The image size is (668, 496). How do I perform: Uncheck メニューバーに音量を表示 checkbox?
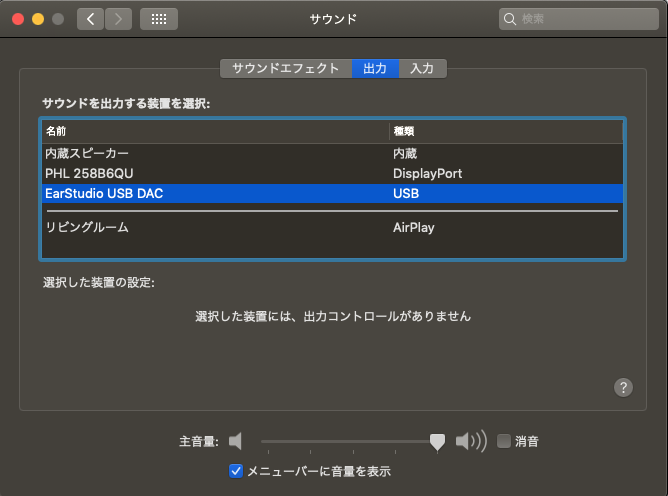[236, 471]
